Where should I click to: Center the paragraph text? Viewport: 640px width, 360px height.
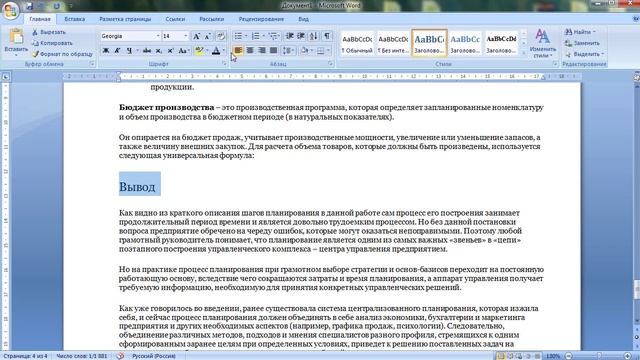click(x=250, y=51)
